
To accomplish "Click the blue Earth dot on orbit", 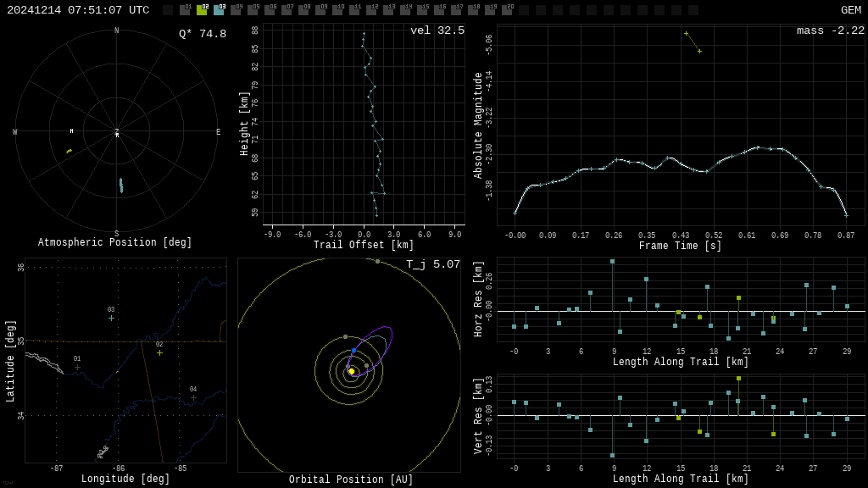I will pos(353,350).
